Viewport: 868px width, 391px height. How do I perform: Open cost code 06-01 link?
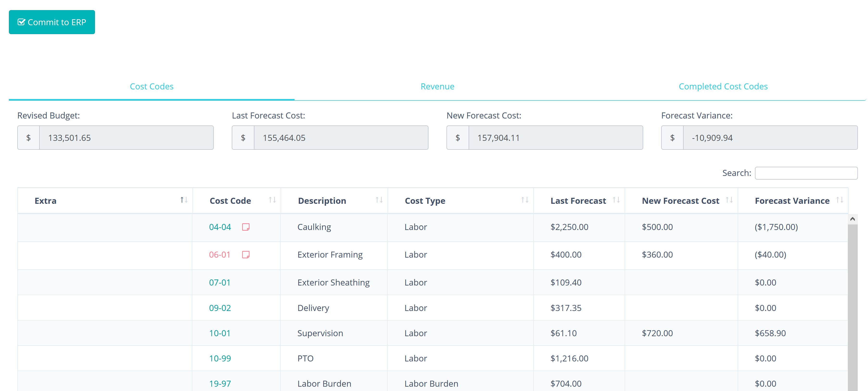220,254
